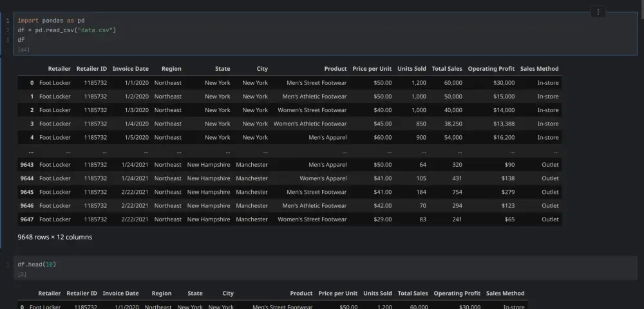Click the execution count [2] label
644x309 pixels.
[22, 274]
